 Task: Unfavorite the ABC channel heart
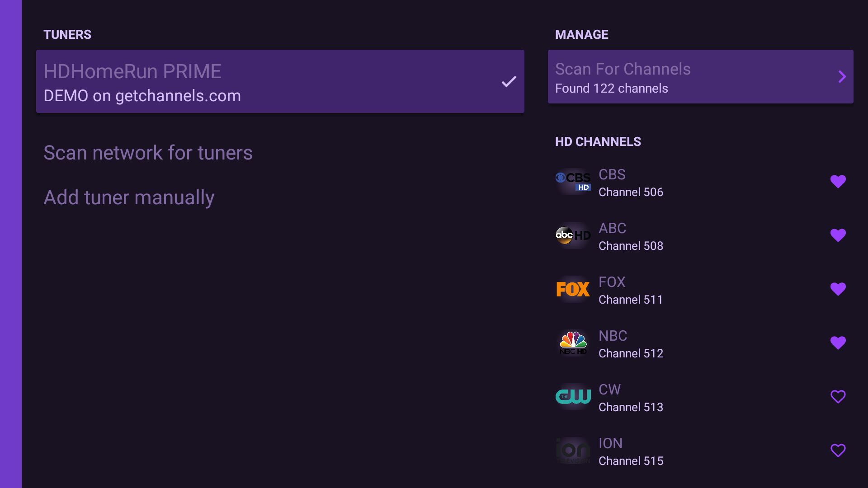click(x=838, y=235)
